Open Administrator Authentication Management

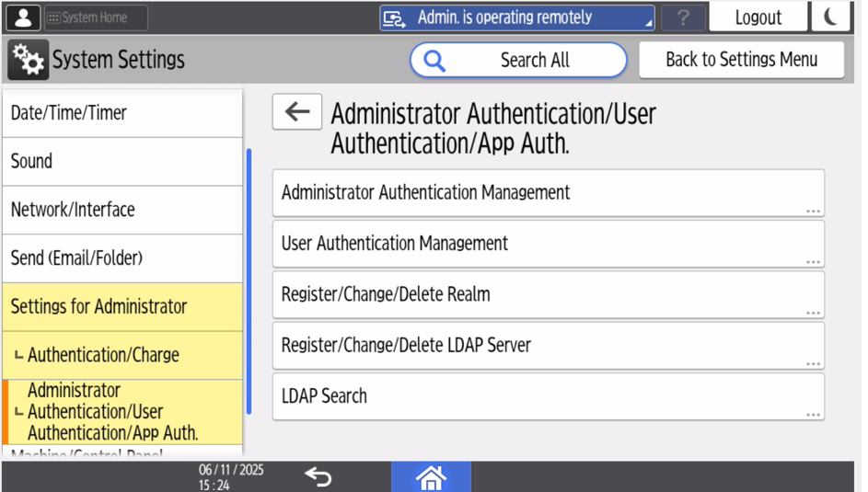point(548,193)
